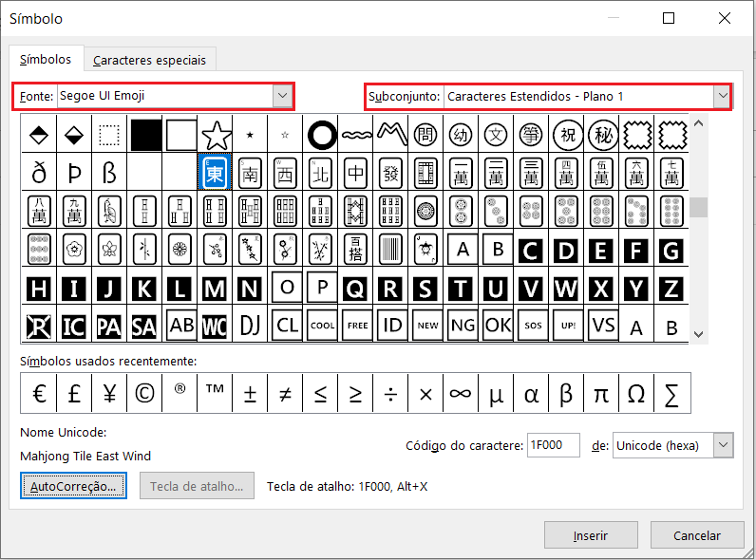Image resolution: width=756 pixels, height=560 pixels.
Task: Click the Inserir button
Action: point(591,535)
